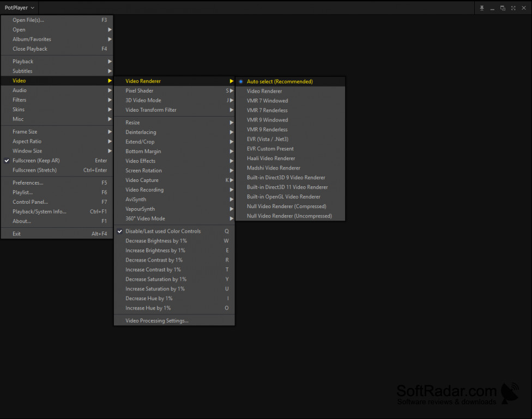Open Preferences... from the menu
The width and height of the screenshot is (532, 419).
pyautogui.click(x=57, y=183)
